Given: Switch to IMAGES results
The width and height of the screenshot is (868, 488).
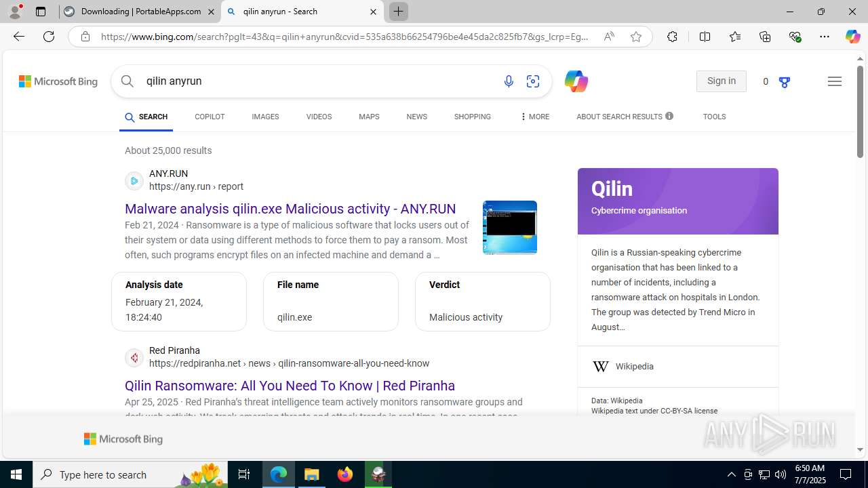Looking at the screenshot, I should pos(265,117).
